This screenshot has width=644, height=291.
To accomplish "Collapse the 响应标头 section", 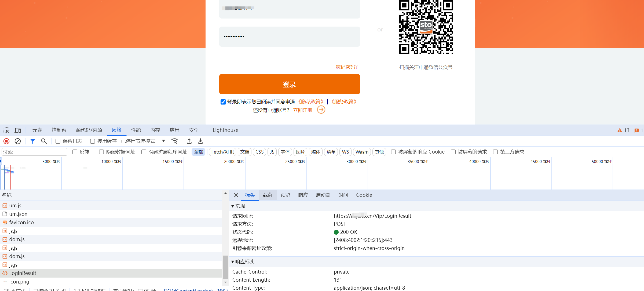I will pos(233,262).
